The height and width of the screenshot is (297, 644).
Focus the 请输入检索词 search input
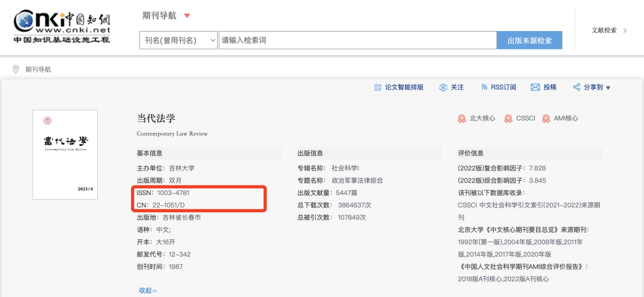click(357, 41)
